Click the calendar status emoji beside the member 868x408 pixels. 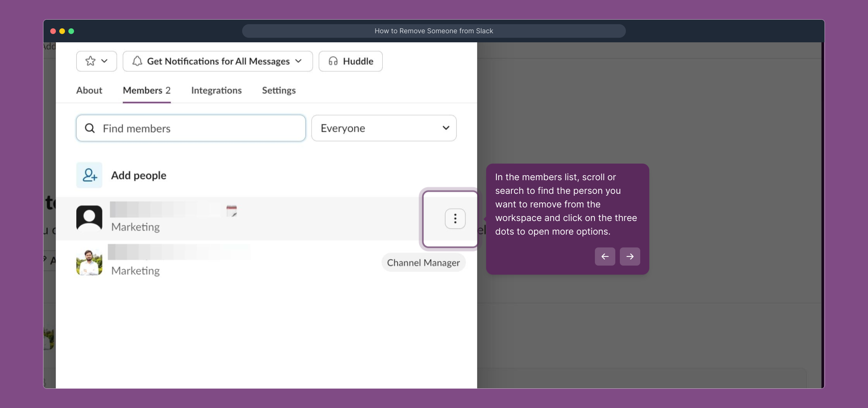click(231, 211)
